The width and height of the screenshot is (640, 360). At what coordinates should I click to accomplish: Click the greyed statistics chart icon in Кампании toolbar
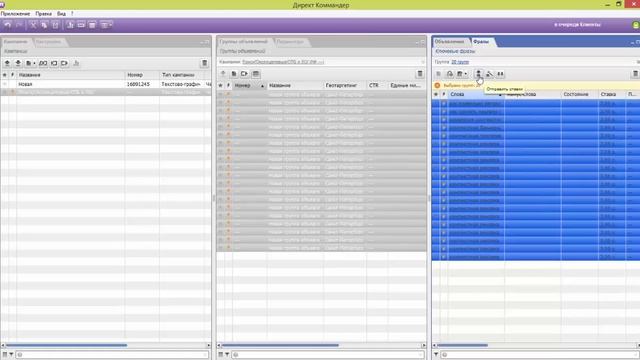pyautogui.click(x=76, y=63)
